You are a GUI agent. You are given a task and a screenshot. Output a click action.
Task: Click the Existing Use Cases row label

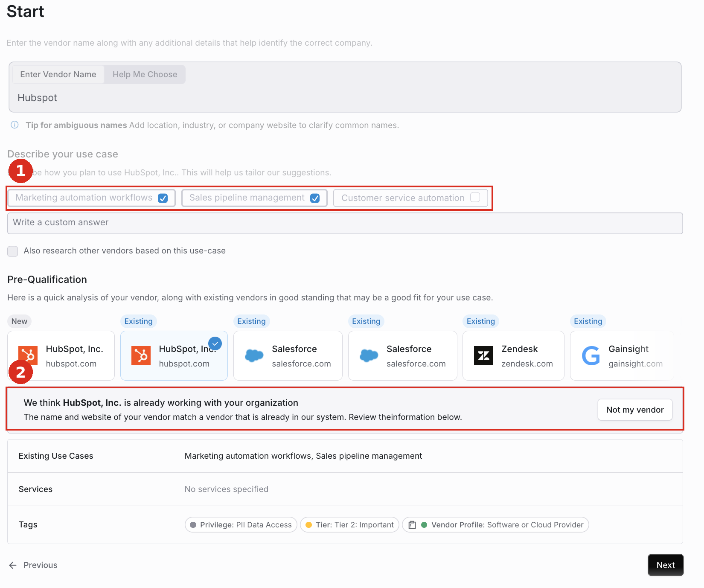56,456
